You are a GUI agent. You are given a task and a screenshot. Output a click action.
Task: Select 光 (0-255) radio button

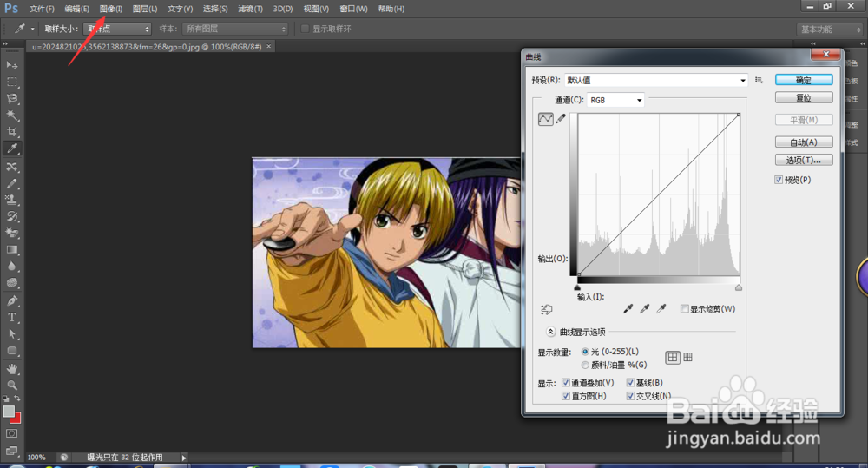[x=585, y=352]
